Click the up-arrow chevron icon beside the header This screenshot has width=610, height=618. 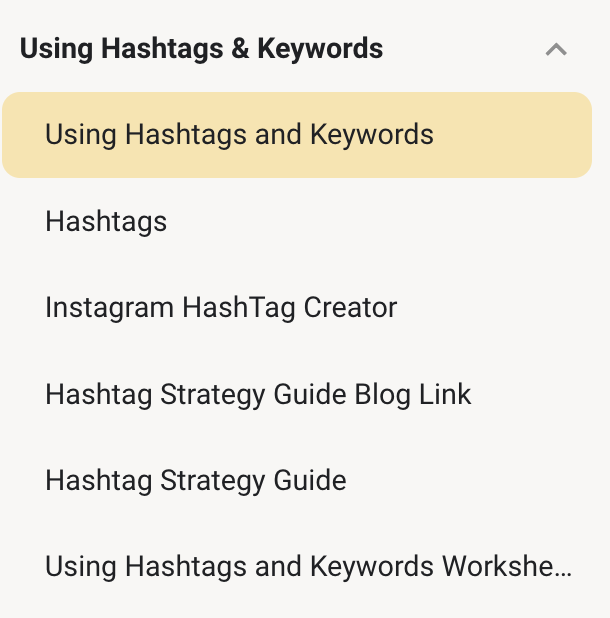[556, 49]
